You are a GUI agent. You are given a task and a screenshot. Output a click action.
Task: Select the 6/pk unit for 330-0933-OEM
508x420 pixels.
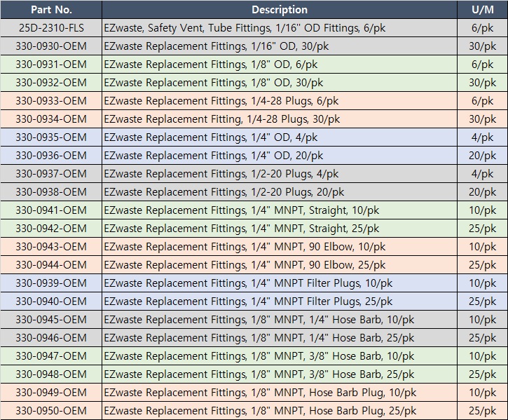[482, 101]
